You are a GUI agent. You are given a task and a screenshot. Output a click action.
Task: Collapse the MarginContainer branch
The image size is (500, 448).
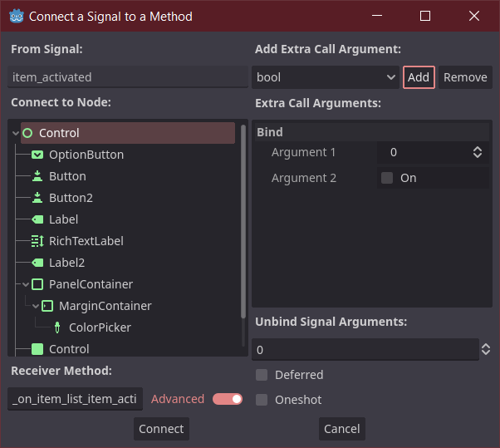36,306
